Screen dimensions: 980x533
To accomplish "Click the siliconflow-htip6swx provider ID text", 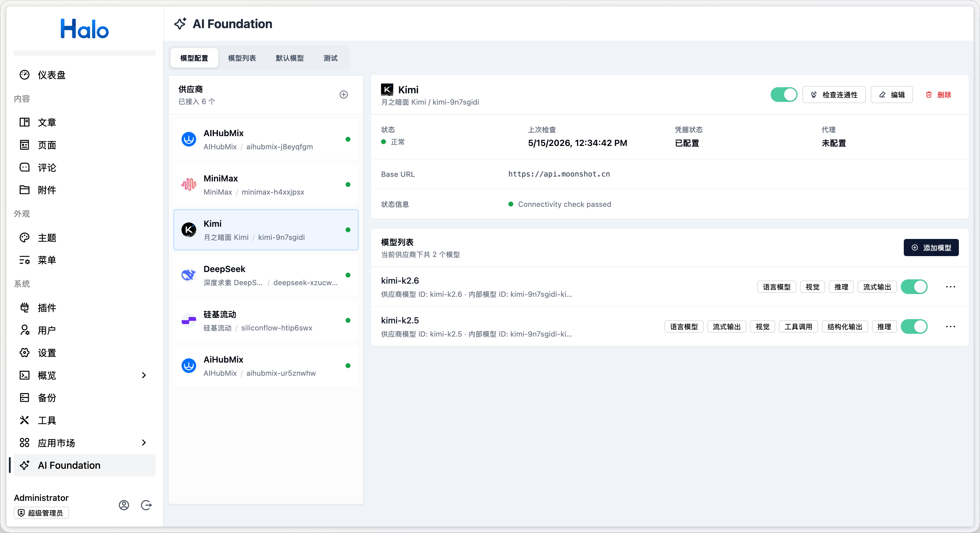I will click(x=277, y=328).
